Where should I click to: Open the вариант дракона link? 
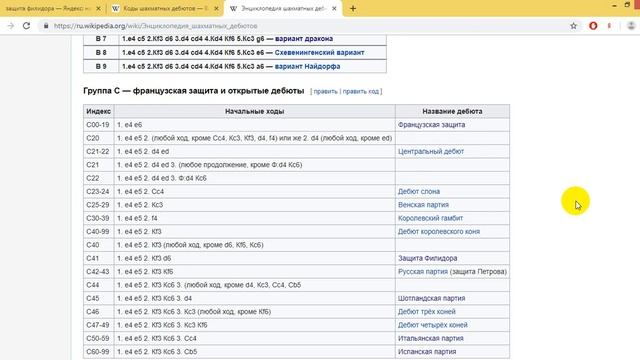pos(304,39)
